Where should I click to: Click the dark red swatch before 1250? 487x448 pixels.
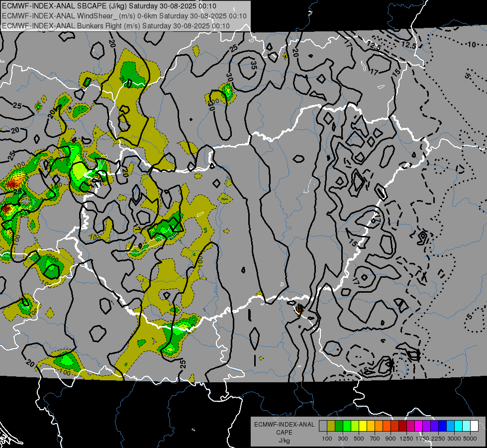[x=403, y=426]
